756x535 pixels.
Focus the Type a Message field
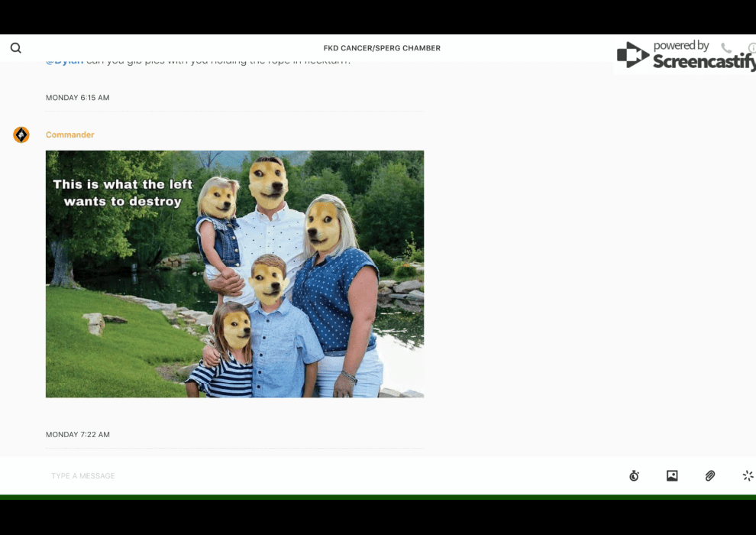(x=305, y=476)
